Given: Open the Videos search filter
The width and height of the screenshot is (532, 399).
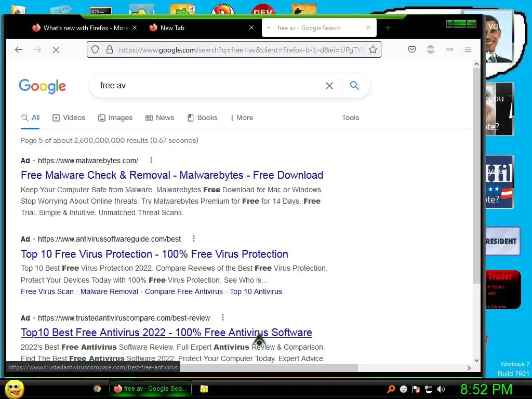Looking at the screenshot, I should click(x=69, y=118).
